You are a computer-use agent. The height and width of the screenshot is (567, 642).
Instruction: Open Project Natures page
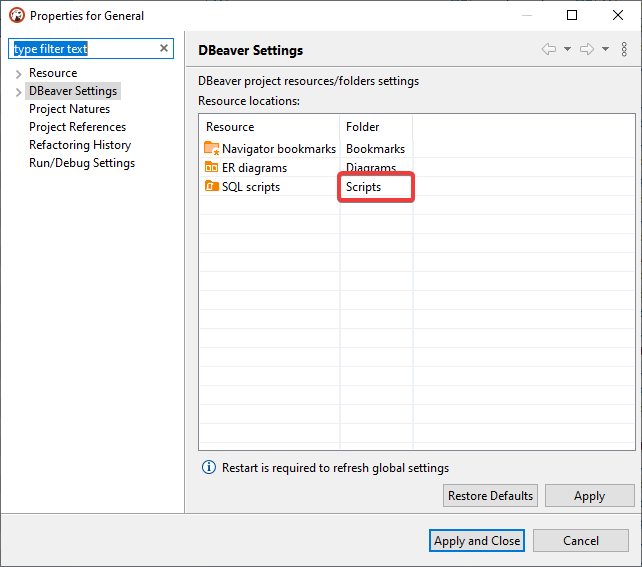click(69, 109)
